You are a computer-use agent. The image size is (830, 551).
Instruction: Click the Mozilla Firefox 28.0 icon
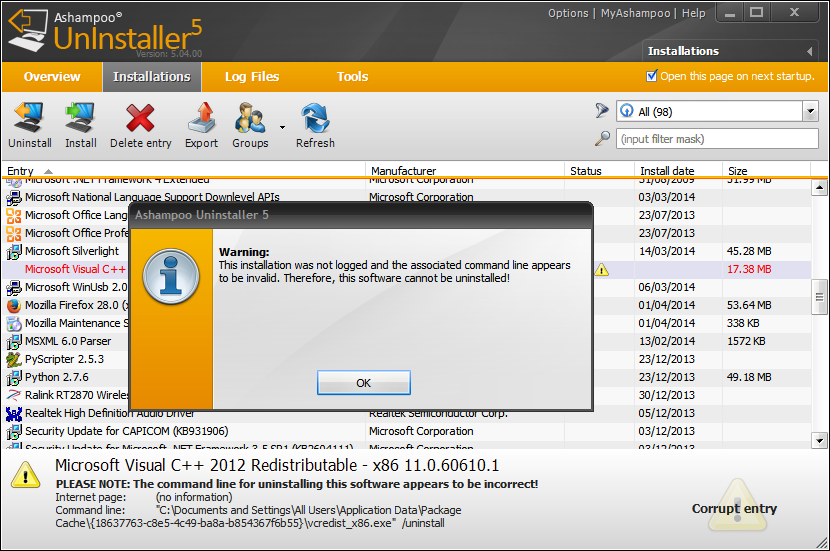click(14, 305)
